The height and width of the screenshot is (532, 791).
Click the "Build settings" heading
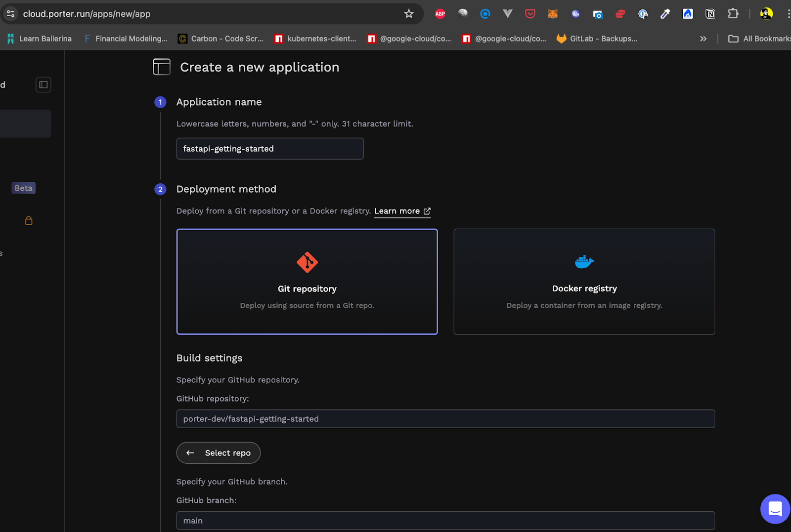(x=210, y=358)
